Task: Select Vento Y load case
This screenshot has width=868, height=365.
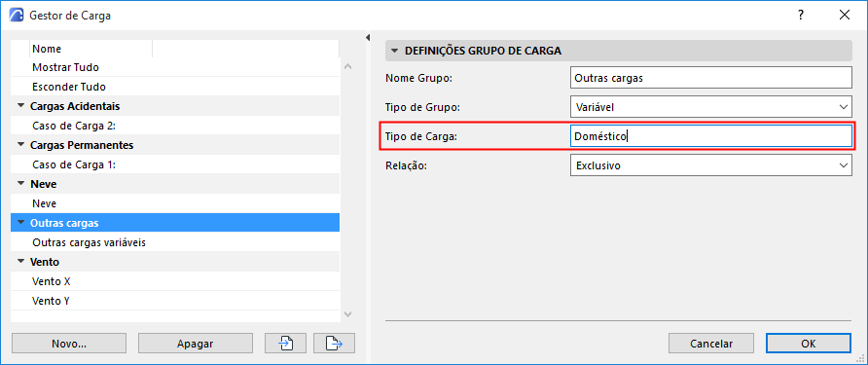Action: click(175, 301)
